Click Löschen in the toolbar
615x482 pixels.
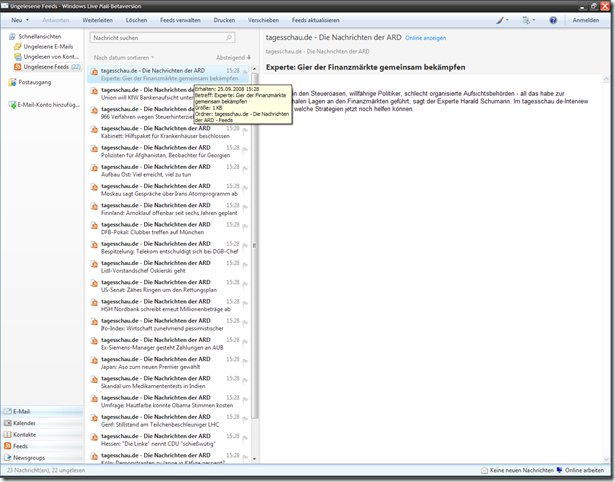coord(136,20)
